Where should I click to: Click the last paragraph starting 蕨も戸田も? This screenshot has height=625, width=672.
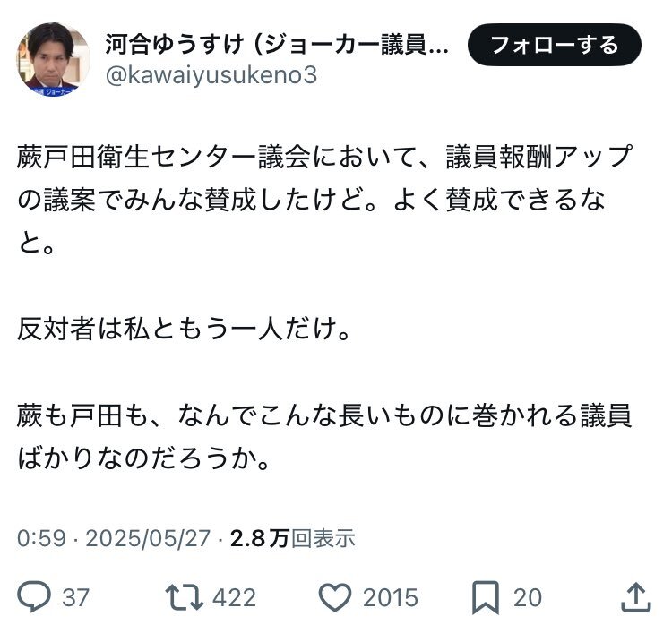324,436
